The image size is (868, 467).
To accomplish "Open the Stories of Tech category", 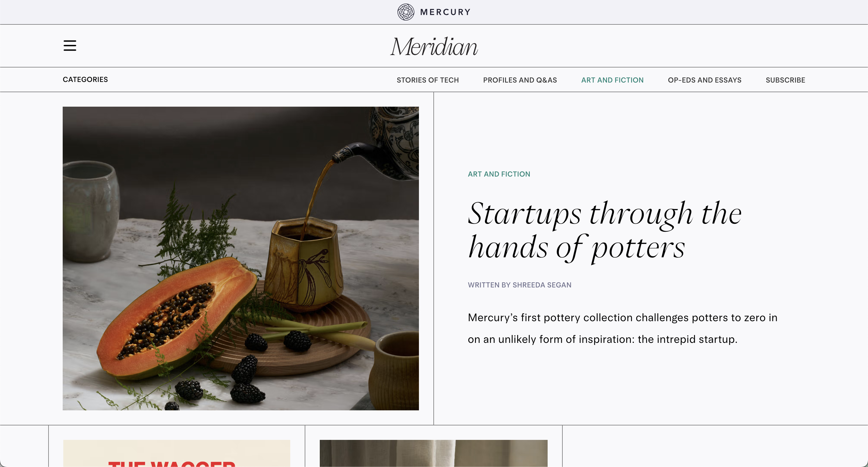I will pyautogui.click(x=428, y=80).
